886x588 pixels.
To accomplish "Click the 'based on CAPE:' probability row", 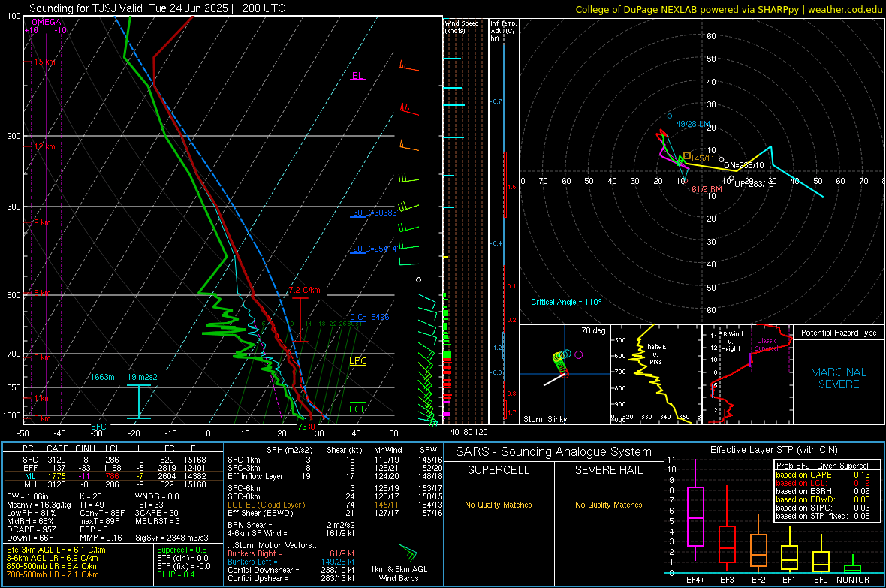I will 823,475.
